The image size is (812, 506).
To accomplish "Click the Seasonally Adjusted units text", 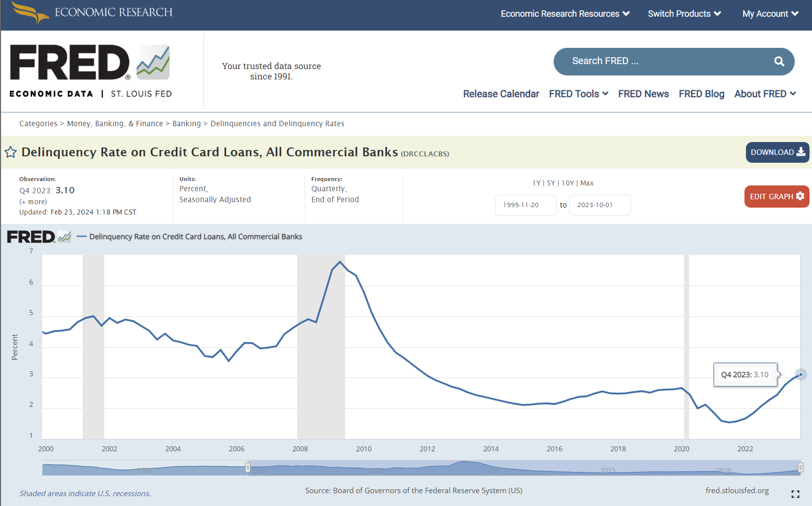I will (215, 200).
